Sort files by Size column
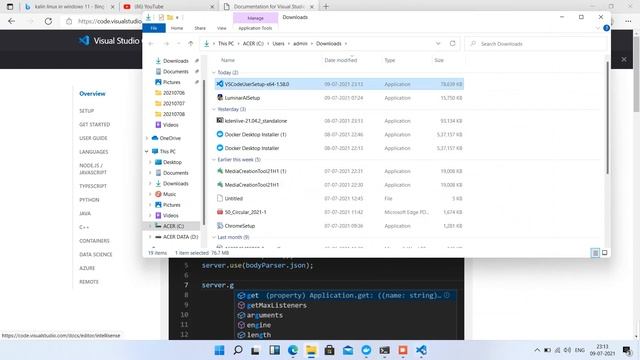The image size is (640, 360). click(439, 60)
